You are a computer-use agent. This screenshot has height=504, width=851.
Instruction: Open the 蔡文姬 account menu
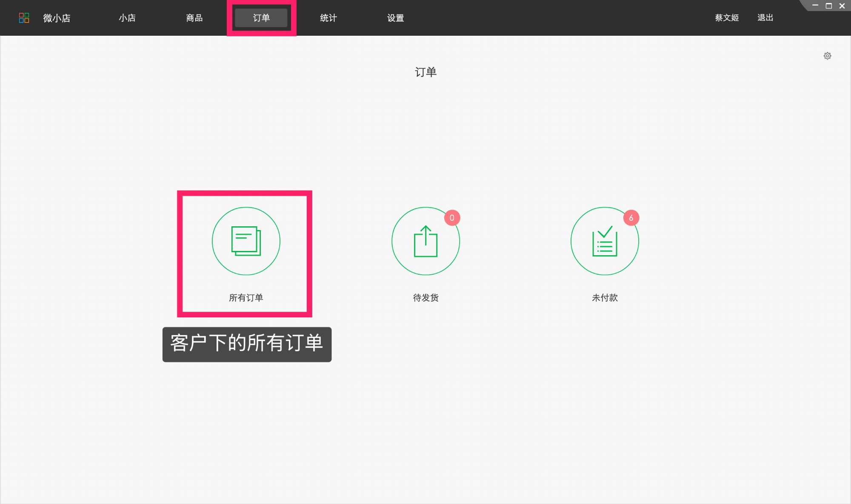pyautogui.click(x=726, y=18)
